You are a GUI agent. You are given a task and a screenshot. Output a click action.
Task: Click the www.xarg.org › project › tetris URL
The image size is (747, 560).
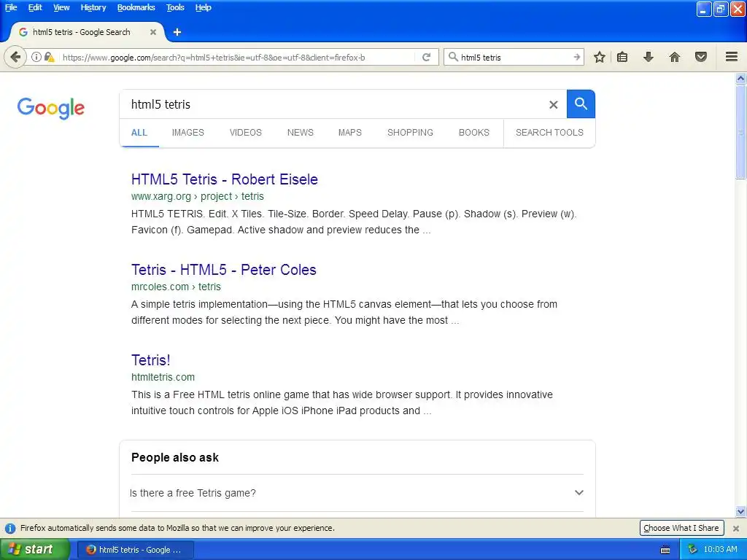coord(197,196)
